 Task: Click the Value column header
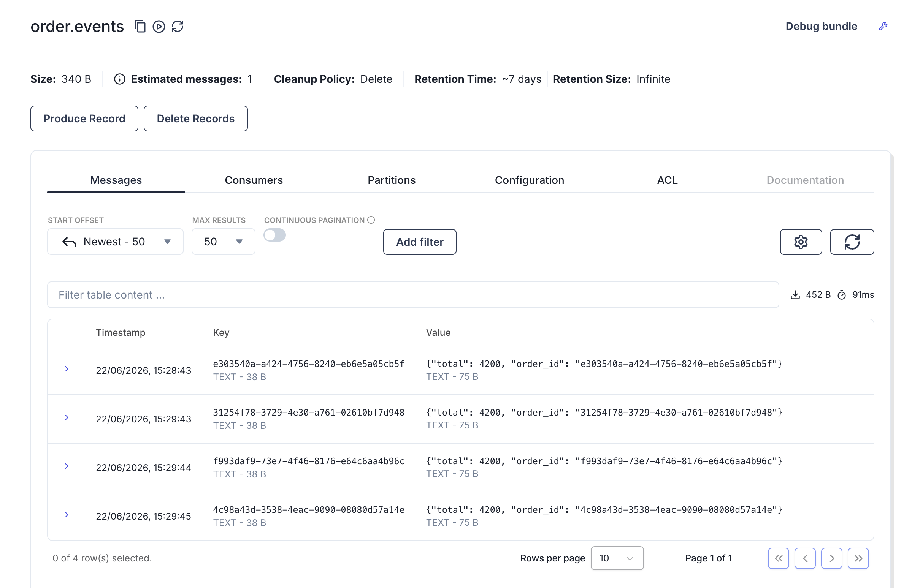point(438,332)
